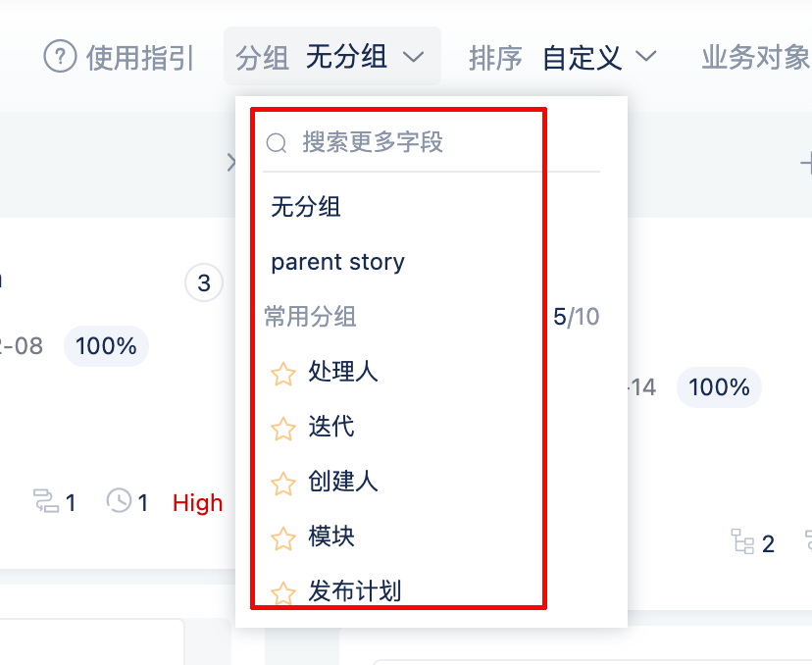
Task: Click the question mark help icon
Action: point(60,57)
